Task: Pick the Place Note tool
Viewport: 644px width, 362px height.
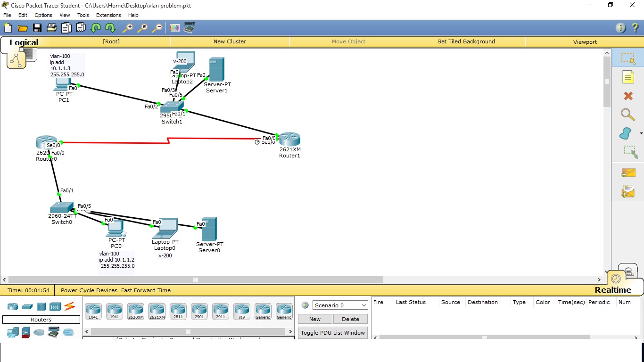Action: point(628,77)
